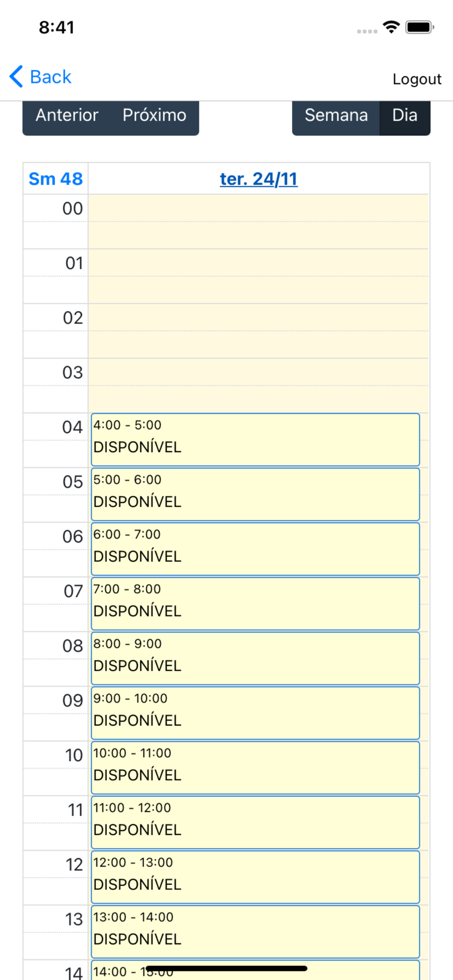Select the Dia view tab
This screenshot has width=453, height=980.
(x=404, y=116)
